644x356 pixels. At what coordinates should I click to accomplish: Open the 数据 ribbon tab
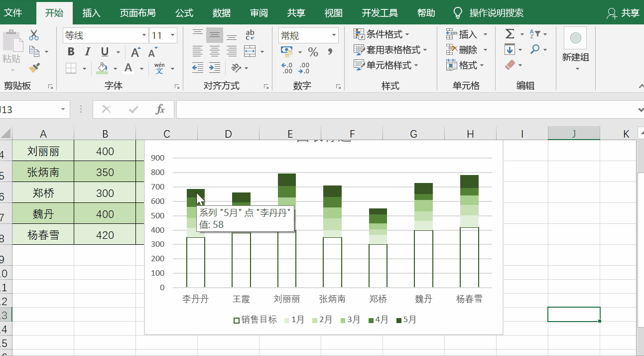pos(221,12)
